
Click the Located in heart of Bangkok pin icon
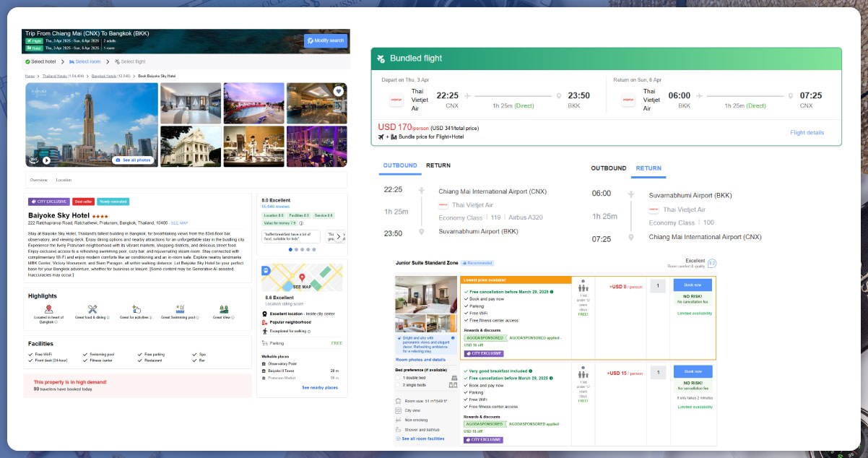(49, 309)
